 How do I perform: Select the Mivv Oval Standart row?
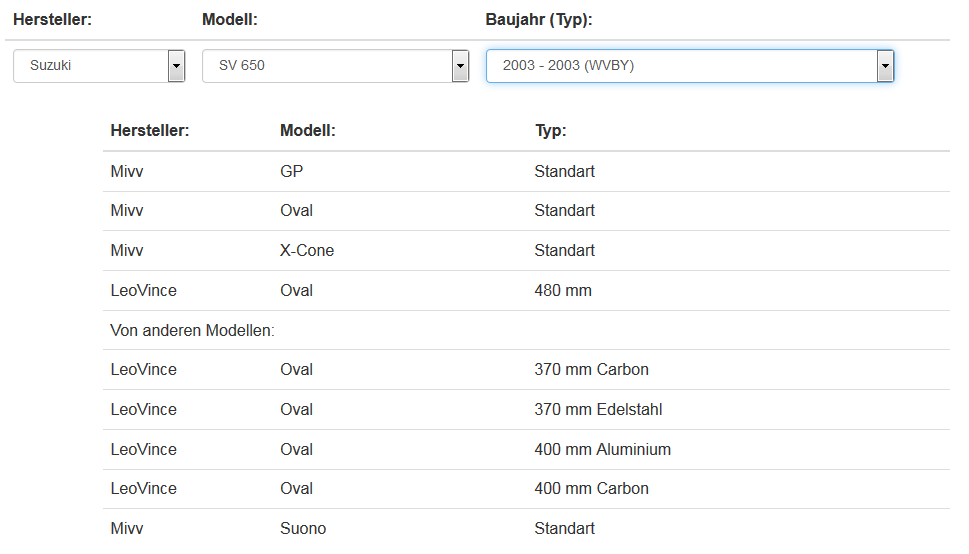(x=525, y=211)
